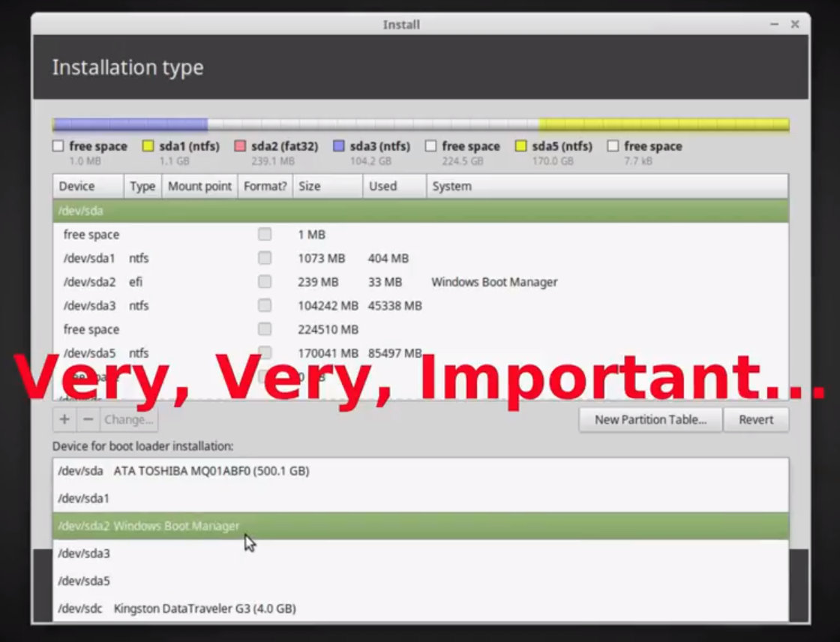
Task: Click the plus add partition button
Action: click(64, 420)
